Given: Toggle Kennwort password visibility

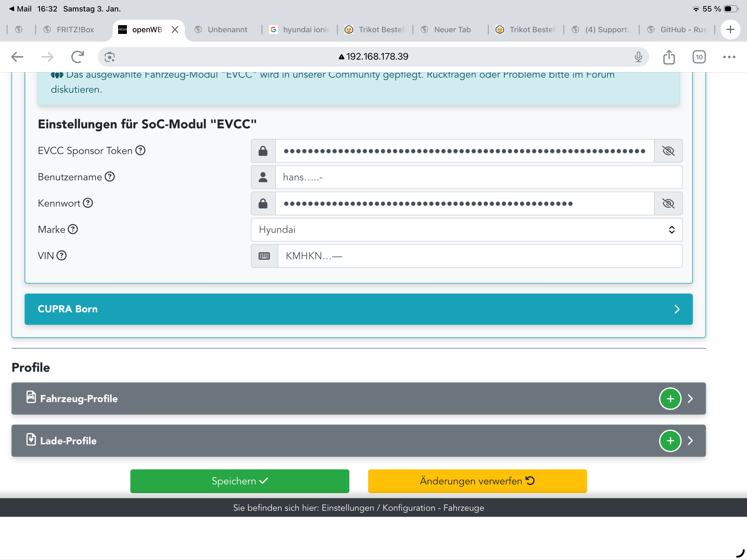Looking at the screenshot, I should [668, 203].
